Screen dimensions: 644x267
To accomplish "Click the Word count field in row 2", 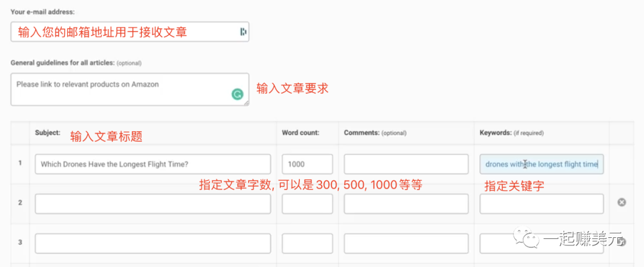I will (307, 204).
